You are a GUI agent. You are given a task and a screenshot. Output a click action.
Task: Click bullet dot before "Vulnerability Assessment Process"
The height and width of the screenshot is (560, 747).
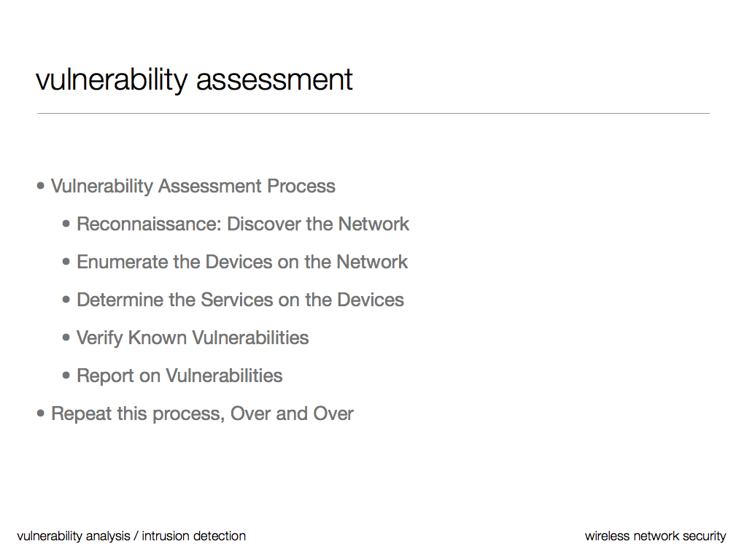point(41,186)
